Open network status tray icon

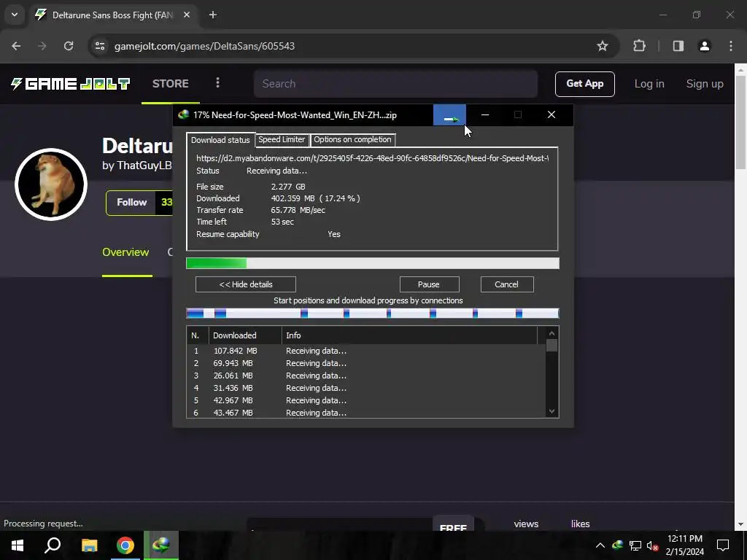point(635,545)
